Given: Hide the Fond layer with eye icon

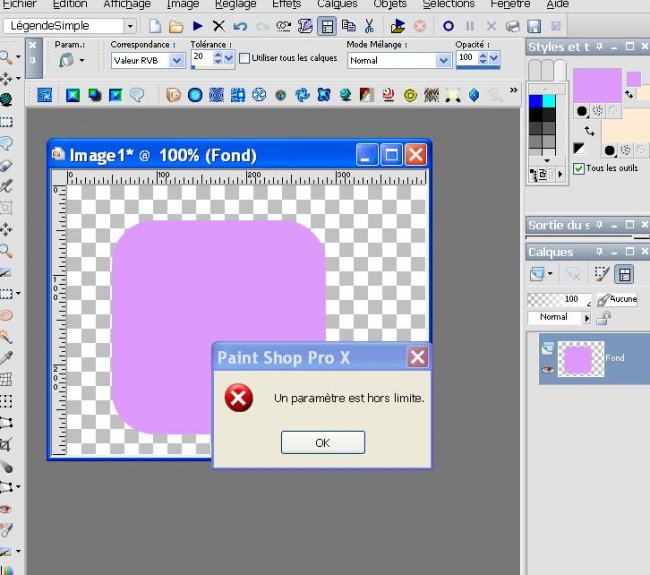Looking at the screenshot, I should coord(547,369).
